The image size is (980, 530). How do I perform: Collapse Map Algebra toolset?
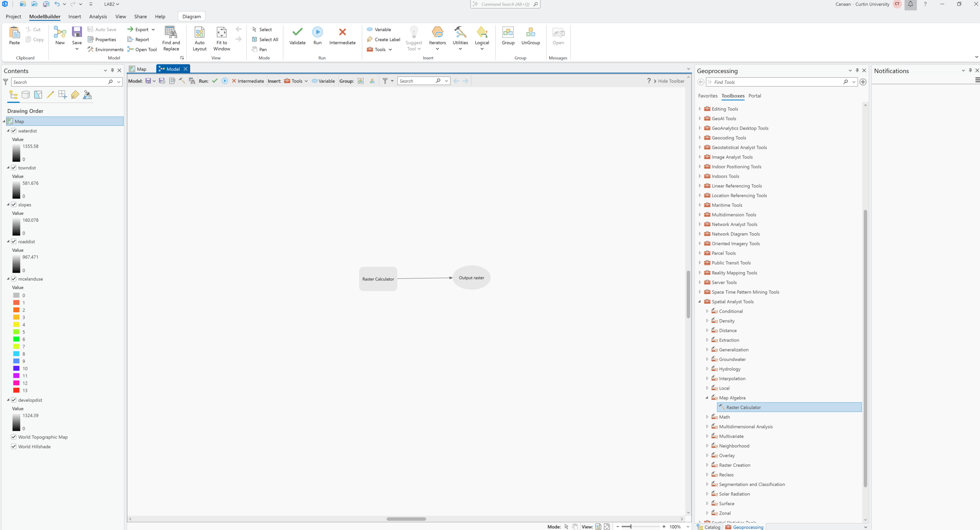point(707,398)
